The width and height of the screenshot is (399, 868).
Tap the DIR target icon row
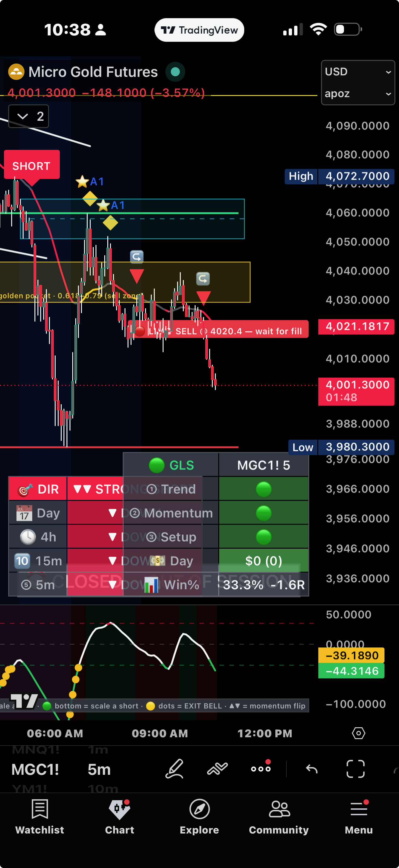tap(38, 489)
